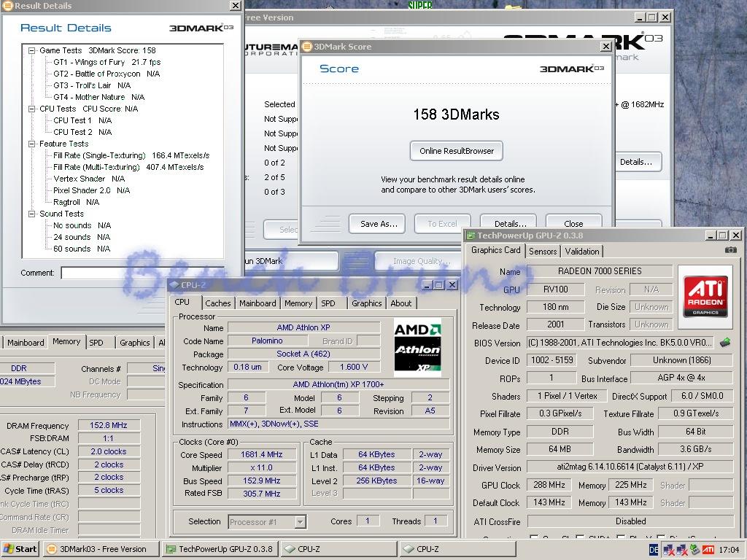Click the ATI CrossFire 'Disabled' field
This screenshot has height=560, width=747.
click(630, 521)
